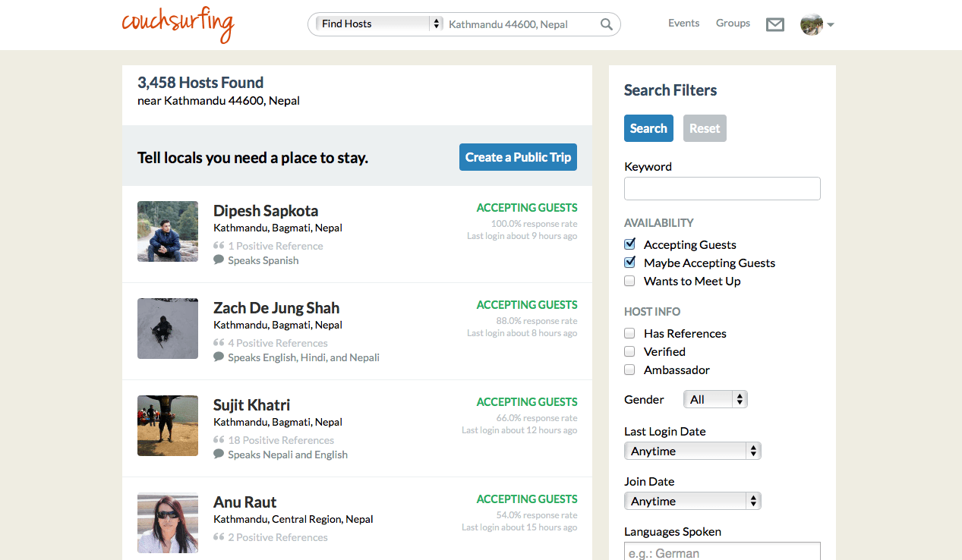962x560 pixels.
Task: Go to Events in the top navigation
Action: click(683, 24)
